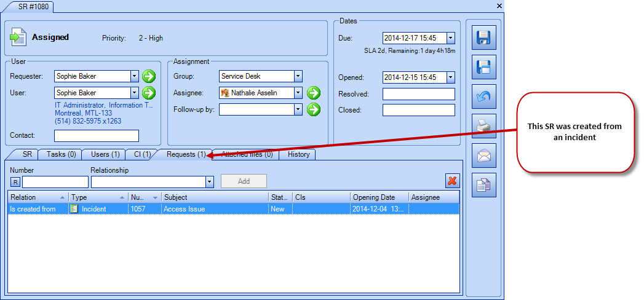Click the Save and Close icon
The height and width of the screenshot is (300, 644).
coord(483,67)
